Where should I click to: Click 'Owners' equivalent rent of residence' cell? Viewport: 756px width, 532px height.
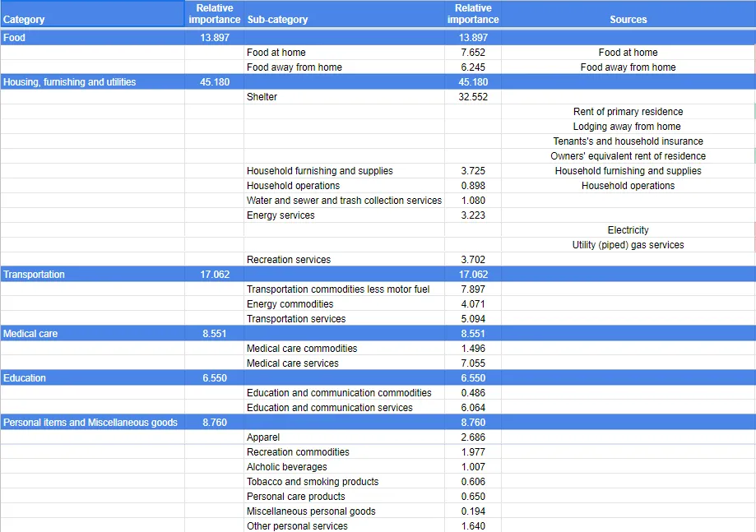(628, 156)
